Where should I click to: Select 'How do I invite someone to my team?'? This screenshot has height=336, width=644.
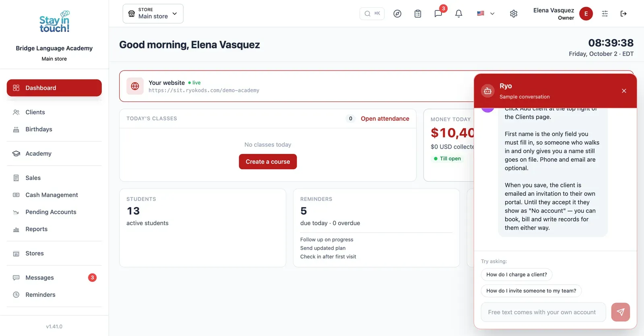pyautogui.click(x=531, y=290)
